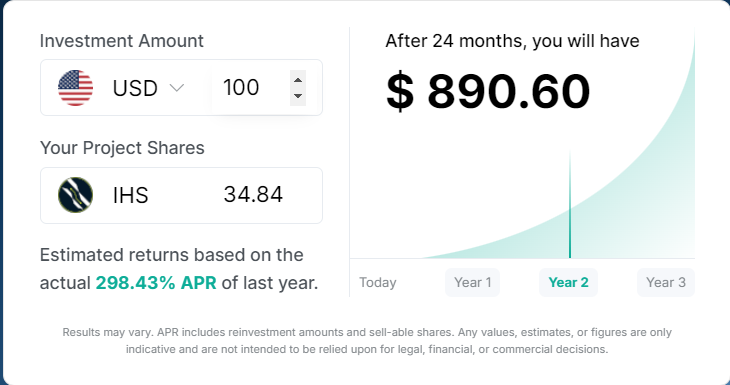730x385 pixels.
Task: Click the IHS shares value 34.84
Action: [x=253, y=195]
